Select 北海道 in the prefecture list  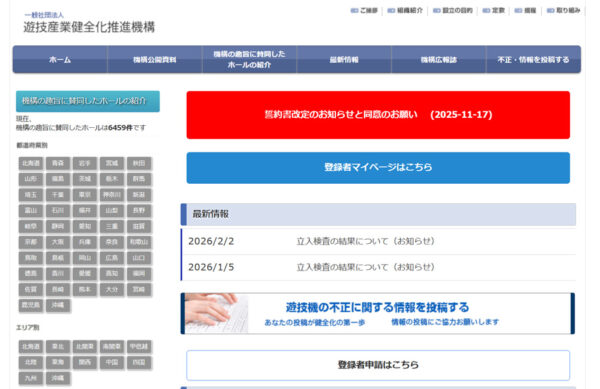(x=31, y=163)
